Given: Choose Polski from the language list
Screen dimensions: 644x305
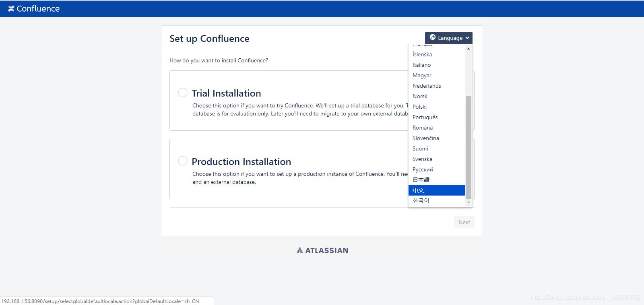Looking at the screenshot, I should (437, 107).
